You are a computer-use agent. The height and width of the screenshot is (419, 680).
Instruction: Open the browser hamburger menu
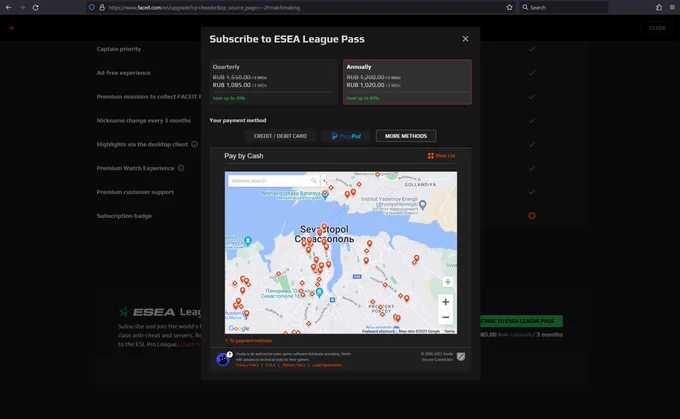pos(672,7)
